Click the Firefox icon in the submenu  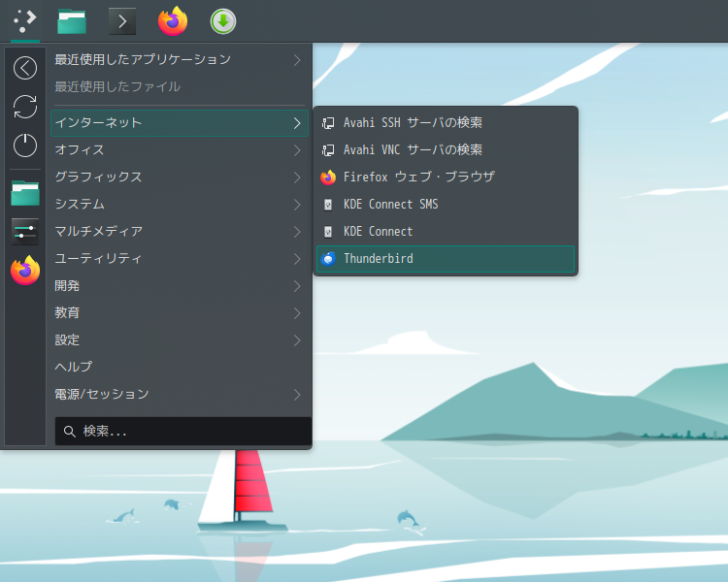tap(328, 178)
